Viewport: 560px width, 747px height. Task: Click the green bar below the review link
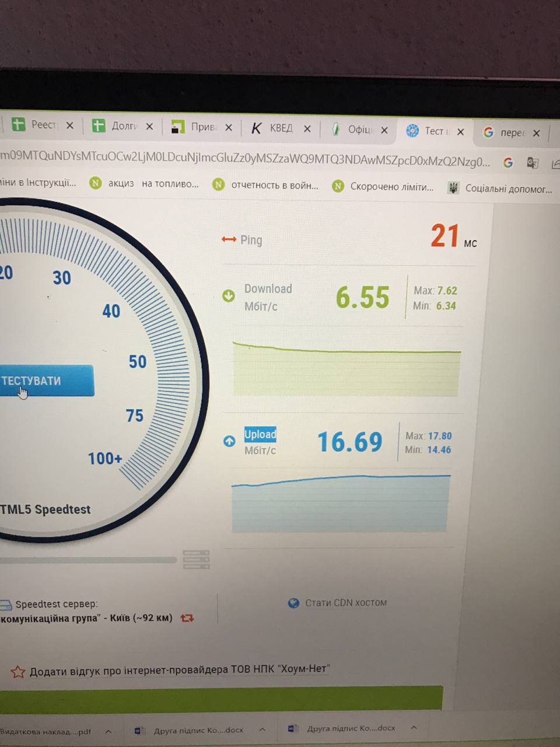220,698
